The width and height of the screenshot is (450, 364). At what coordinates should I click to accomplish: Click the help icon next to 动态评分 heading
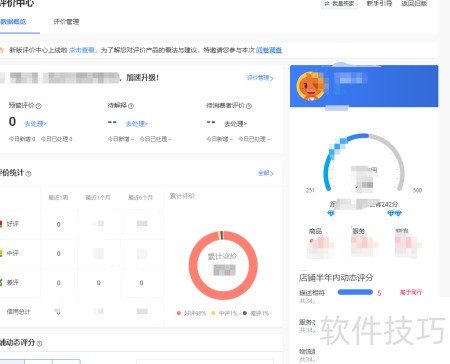(x=39, y=343)
